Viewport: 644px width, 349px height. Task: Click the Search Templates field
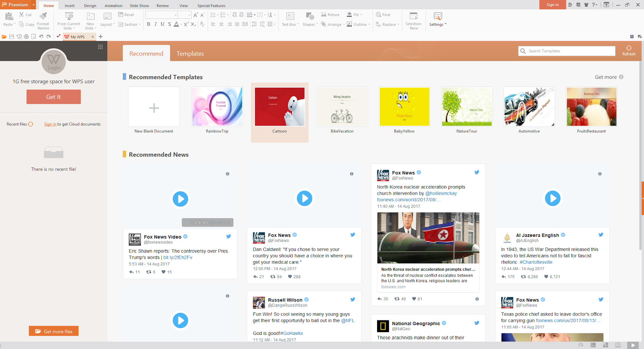pyautogui.click(x=567, y=51)
